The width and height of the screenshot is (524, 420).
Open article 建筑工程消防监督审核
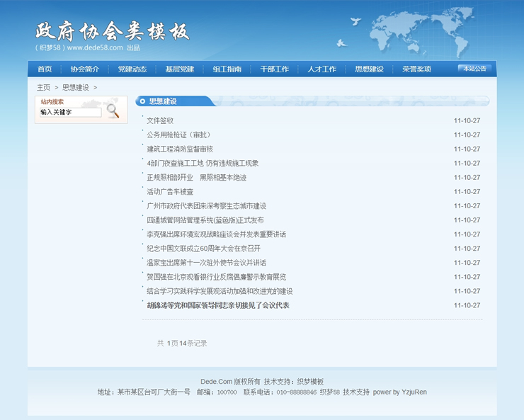click(180, 149)
